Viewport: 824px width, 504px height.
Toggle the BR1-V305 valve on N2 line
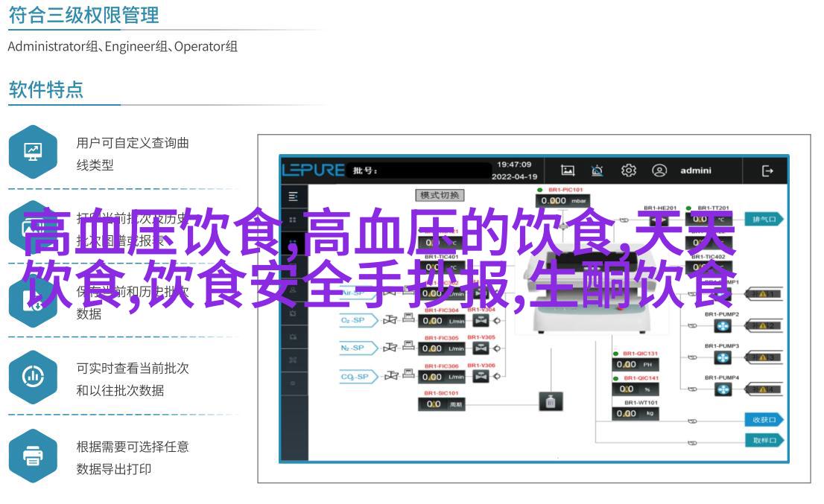click(481, 348)
